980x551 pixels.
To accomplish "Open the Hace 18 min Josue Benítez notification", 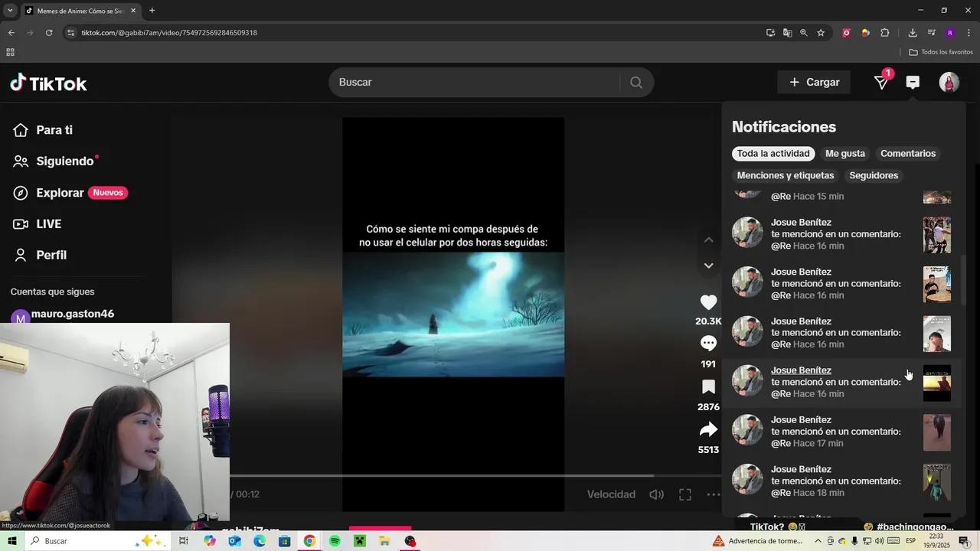I will [x=842, y=481].
